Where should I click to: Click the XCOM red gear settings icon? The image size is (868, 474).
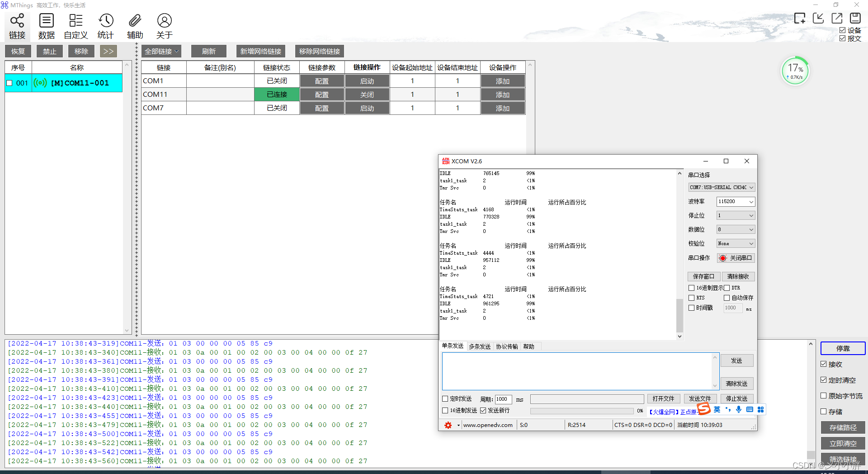pos(448,425)
